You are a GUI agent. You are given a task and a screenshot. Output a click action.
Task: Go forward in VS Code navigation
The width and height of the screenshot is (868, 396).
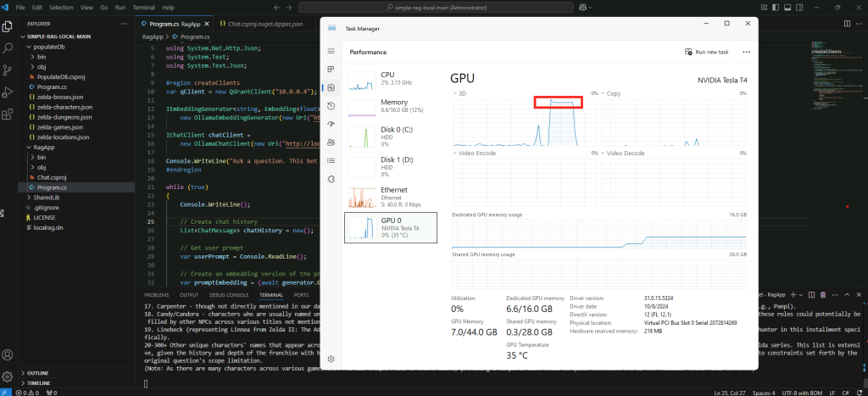click(290, 7)
